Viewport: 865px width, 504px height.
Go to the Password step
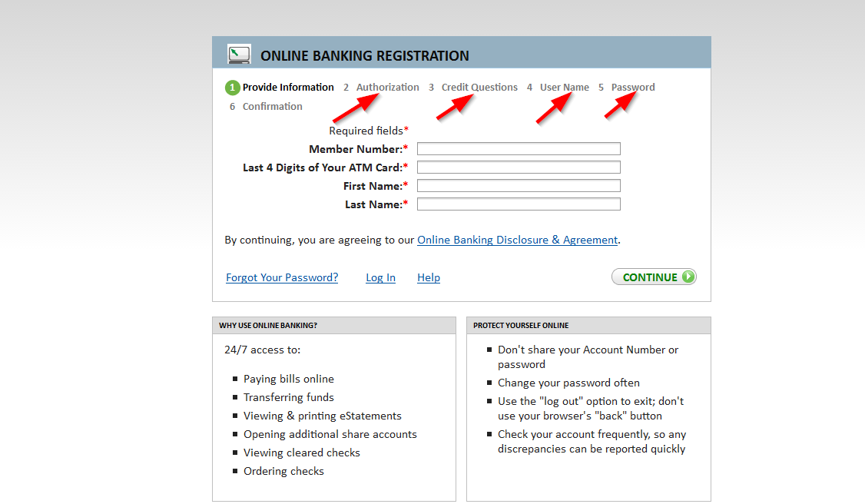[x=627, y=87]
